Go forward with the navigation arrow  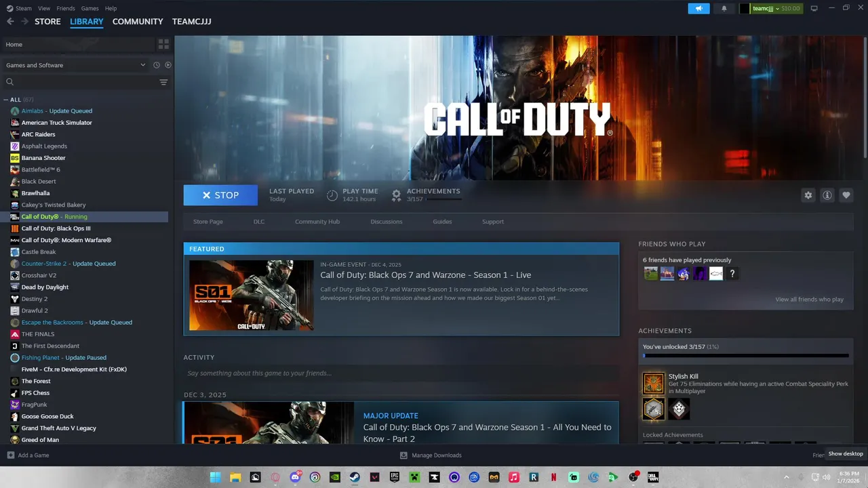tap(24, 22)
